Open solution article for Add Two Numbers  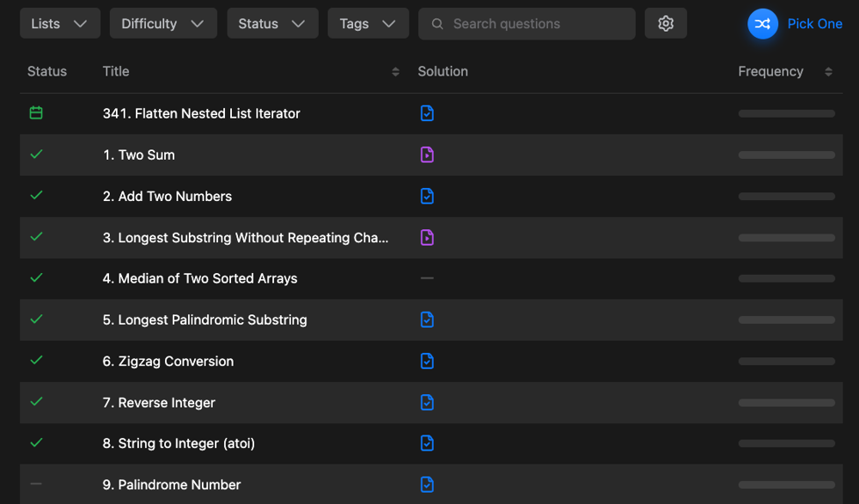[427, 196]
